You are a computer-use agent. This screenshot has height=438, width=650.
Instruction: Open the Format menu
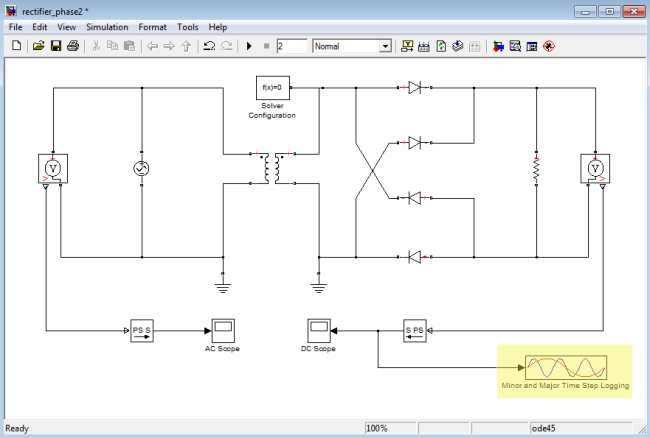(x=153, y=27)
